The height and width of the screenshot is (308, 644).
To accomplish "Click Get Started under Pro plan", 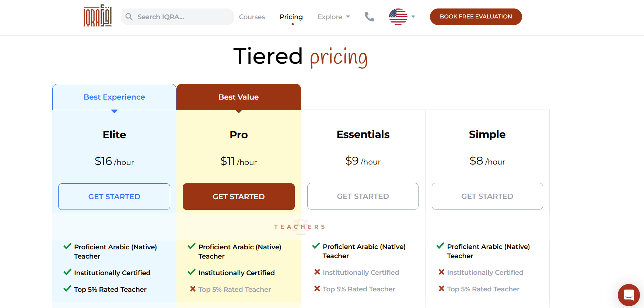I will click(x=238, y=197).
